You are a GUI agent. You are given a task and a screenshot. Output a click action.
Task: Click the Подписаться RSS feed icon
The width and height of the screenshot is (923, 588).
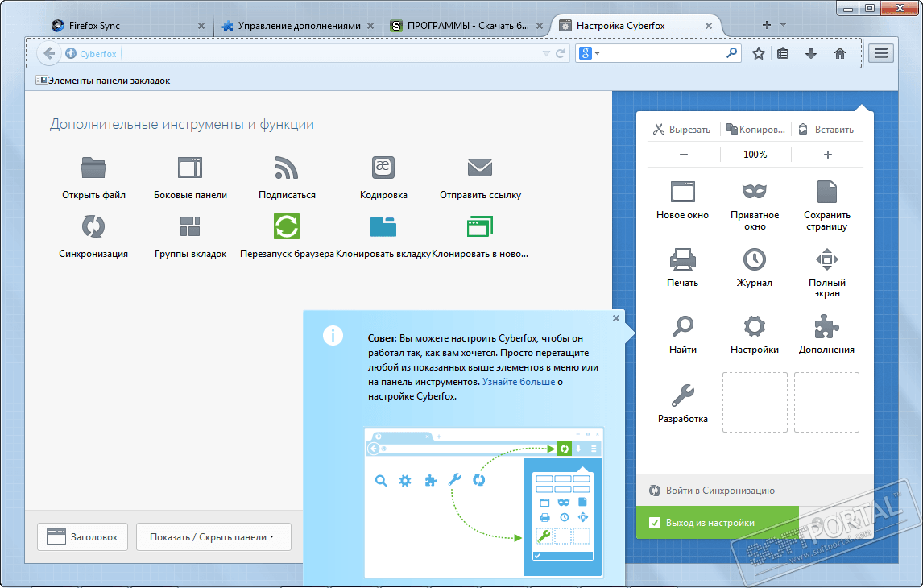287,168
